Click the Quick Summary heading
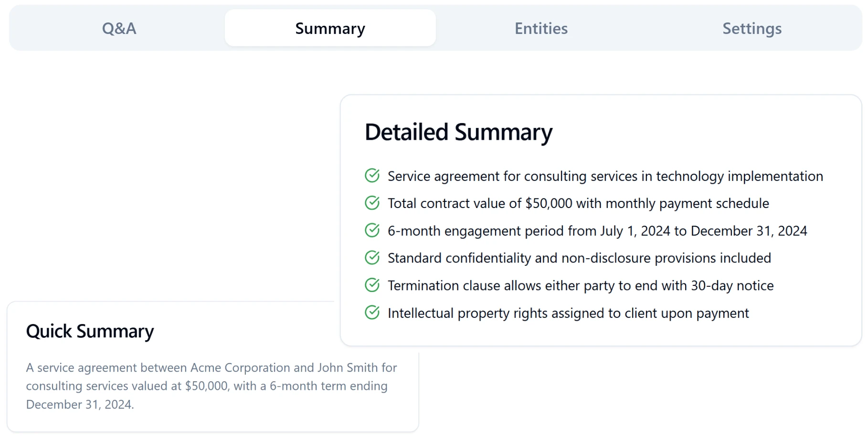 90,331
